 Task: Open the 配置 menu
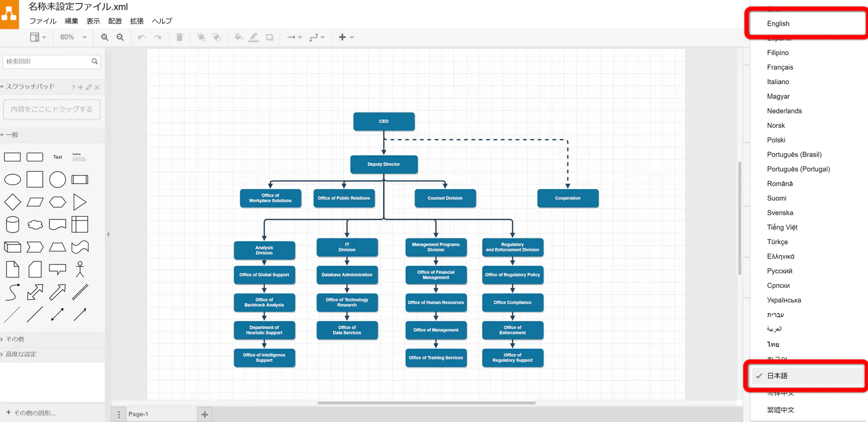[x=115, y=21]
